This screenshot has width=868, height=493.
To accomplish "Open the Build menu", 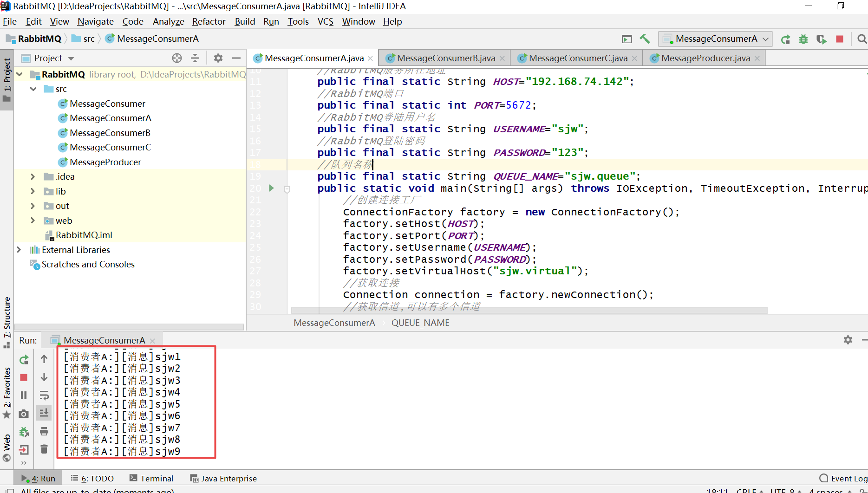I will (x=245, y=21).
